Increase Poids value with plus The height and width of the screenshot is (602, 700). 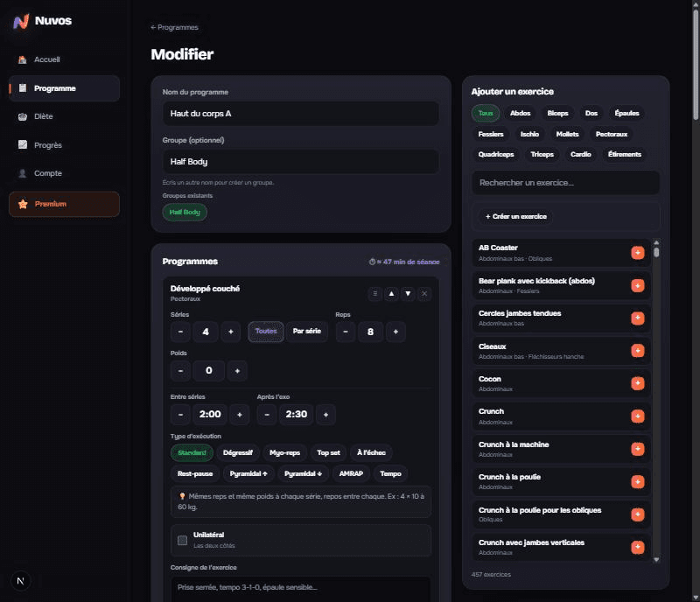(237, 371)
